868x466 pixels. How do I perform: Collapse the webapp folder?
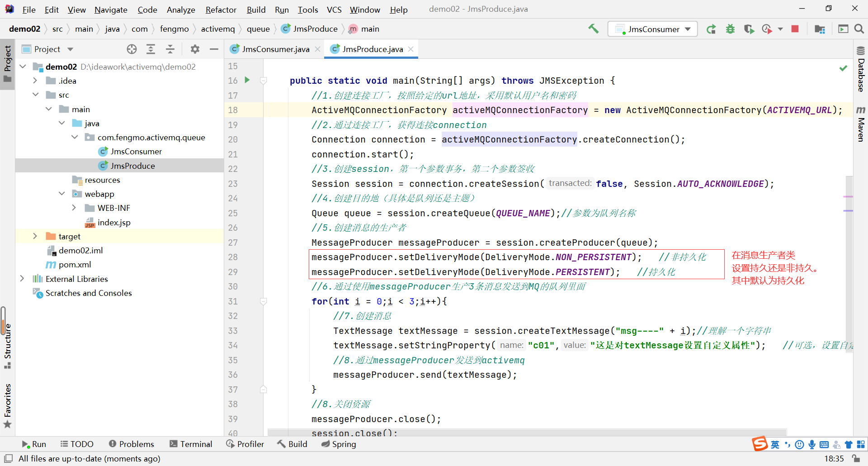click(x=61, y=194)
